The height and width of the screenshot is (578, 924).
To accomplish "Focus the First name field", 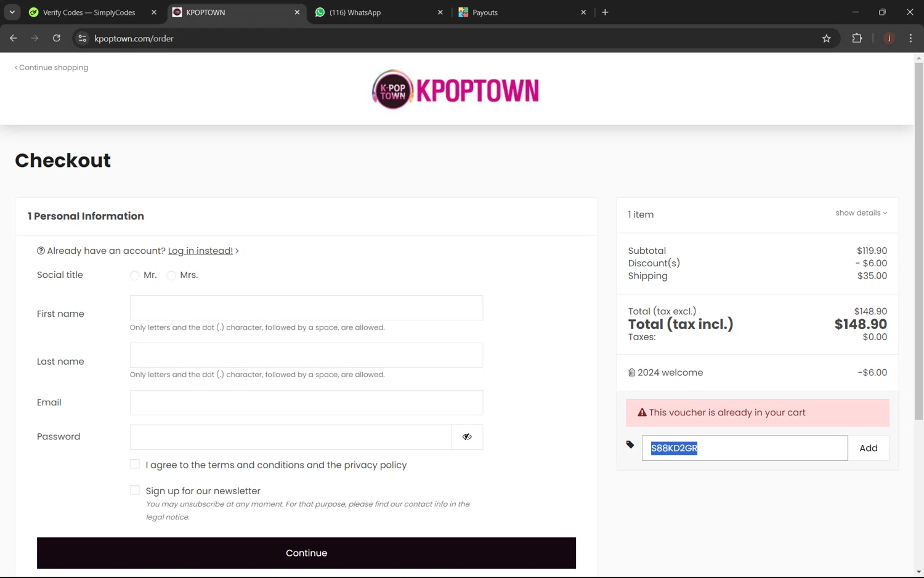I will tap(306, 307).
